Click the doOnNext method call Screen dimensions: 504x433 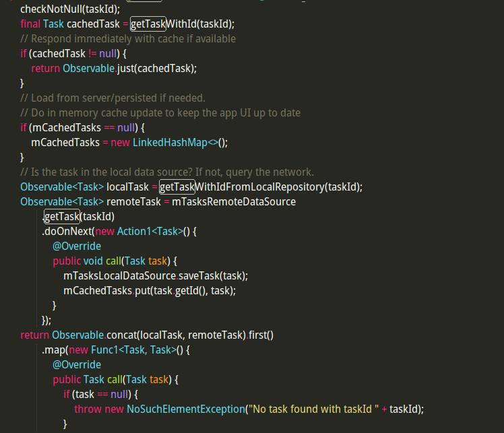click(x=68, y=231)
